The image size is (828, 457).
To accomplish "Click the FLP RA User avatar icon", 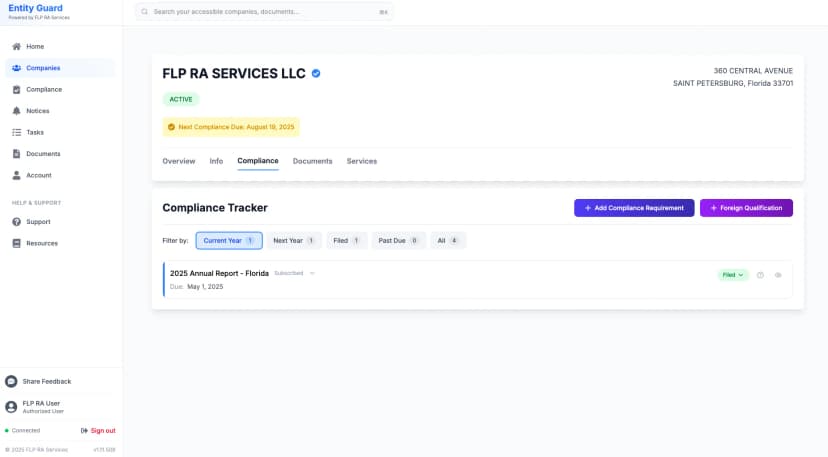I will (11, 407).
